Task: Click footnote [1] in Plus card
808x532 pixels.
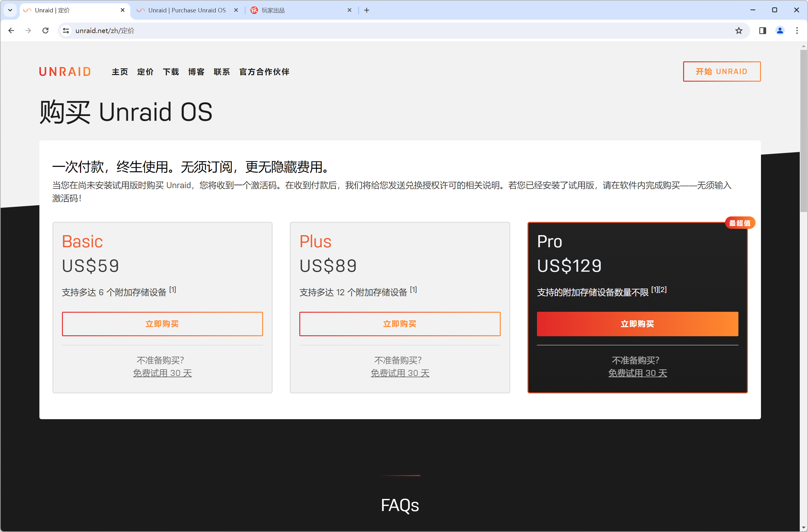Action: click(413, 290)
